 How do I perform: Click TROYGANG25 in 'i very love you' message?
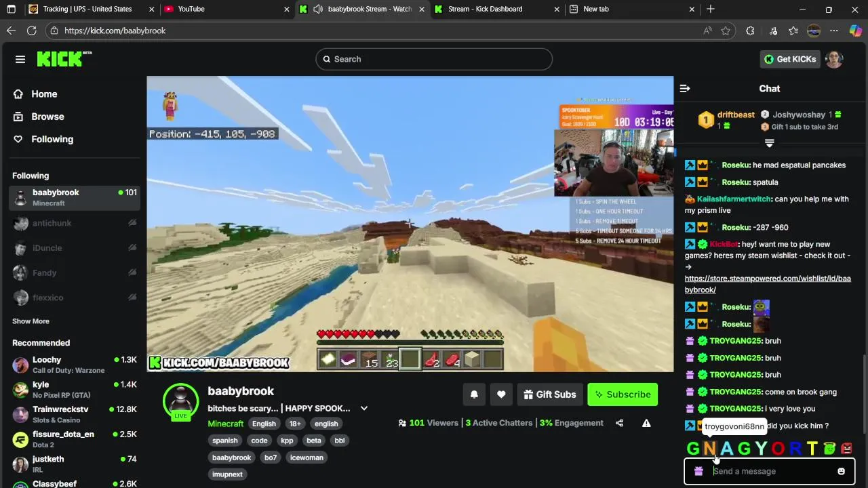[x=735, y=409]
